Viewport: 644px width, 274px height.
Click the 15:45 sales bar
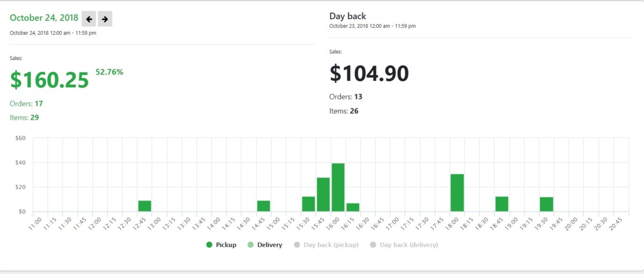coord(323,194)
